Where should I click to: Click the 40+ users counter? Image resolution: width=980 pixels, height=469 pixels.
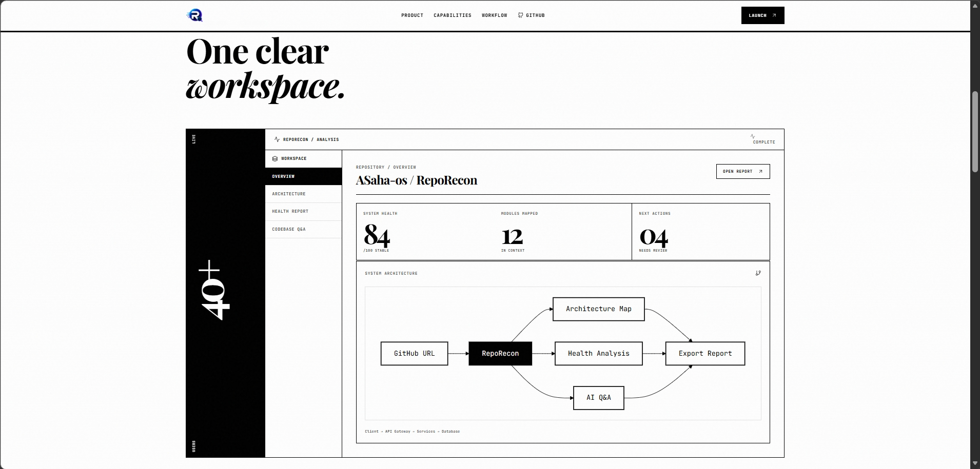coord(214,290)
